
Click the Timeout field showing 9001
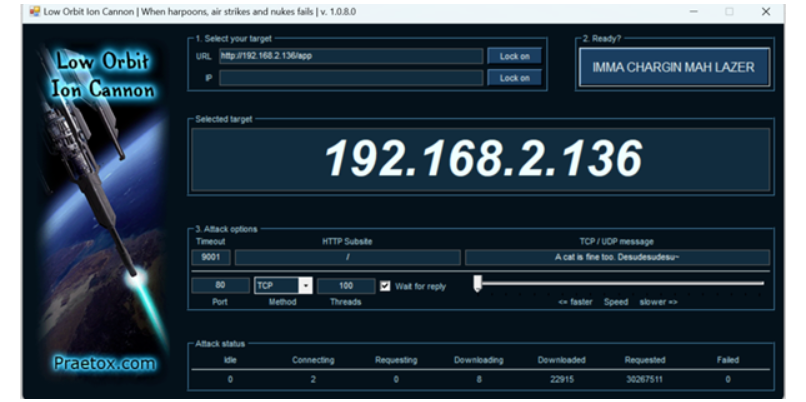pyautogui.click(x=211, y=257)
